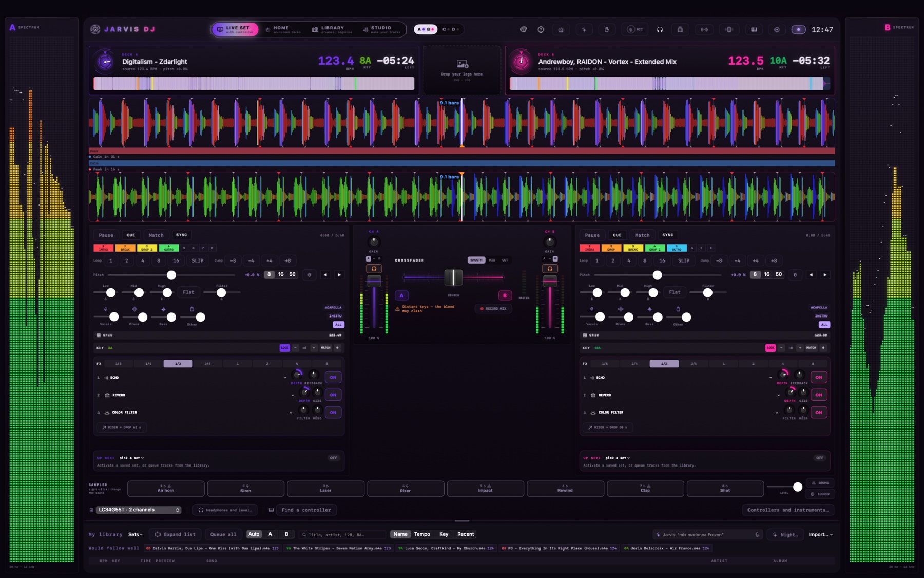Click deck A SYNC button
Image resolution: width=924 pixels, height=578 pixels.
click(x=181, y=235)
